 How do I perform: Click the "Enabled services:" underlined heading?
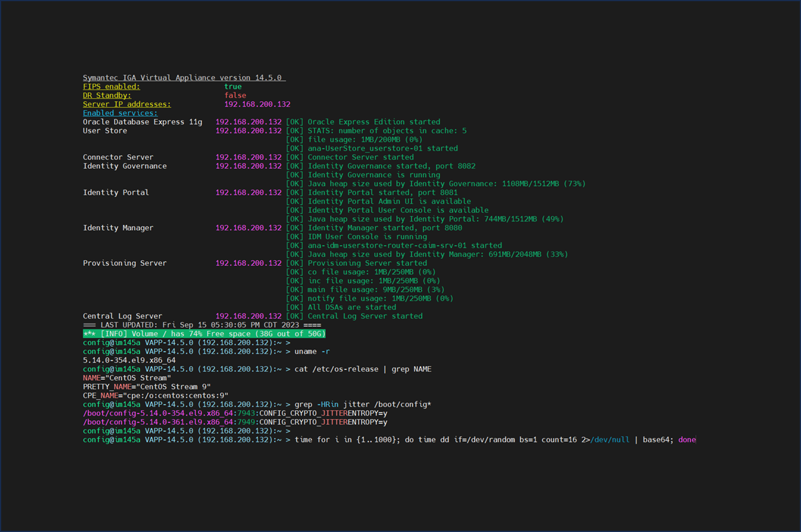point(120,113)
